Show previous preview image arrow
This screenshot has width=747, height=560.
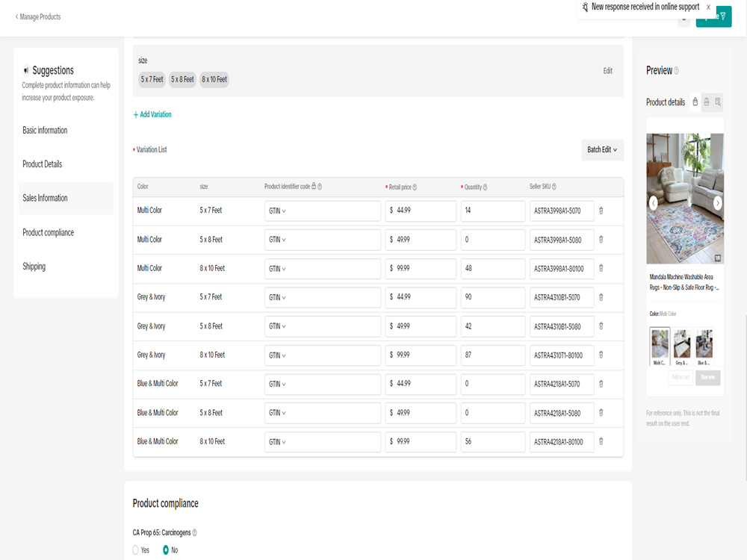[654, 203]
